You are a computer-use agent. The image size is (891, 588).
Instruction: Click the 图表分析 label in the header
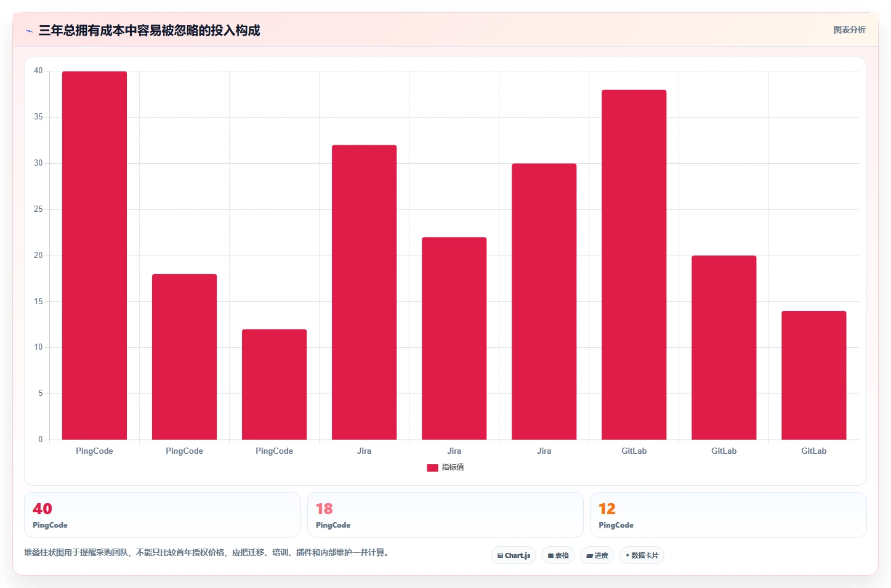coord(849,30)
